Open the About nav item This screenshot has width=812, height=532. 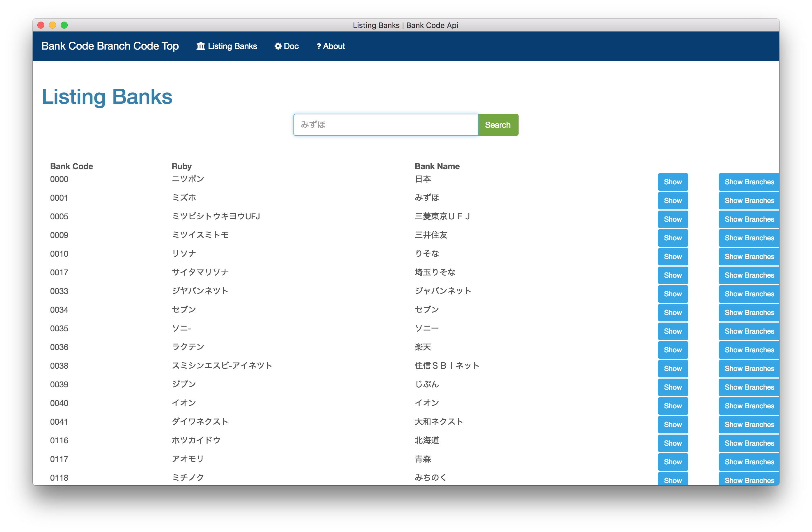330,46
